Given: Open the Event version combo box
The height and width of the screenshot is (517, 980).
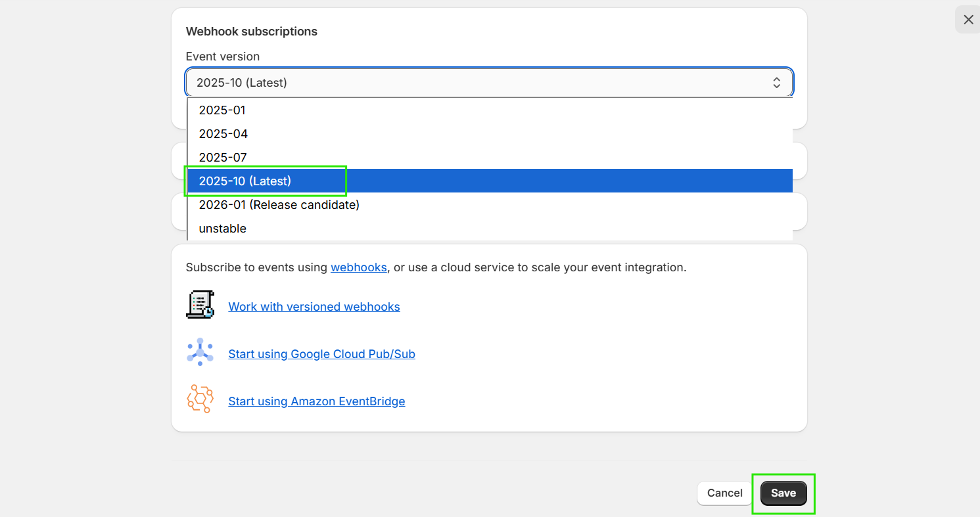Looking at the screenshot, I should 489,83.
